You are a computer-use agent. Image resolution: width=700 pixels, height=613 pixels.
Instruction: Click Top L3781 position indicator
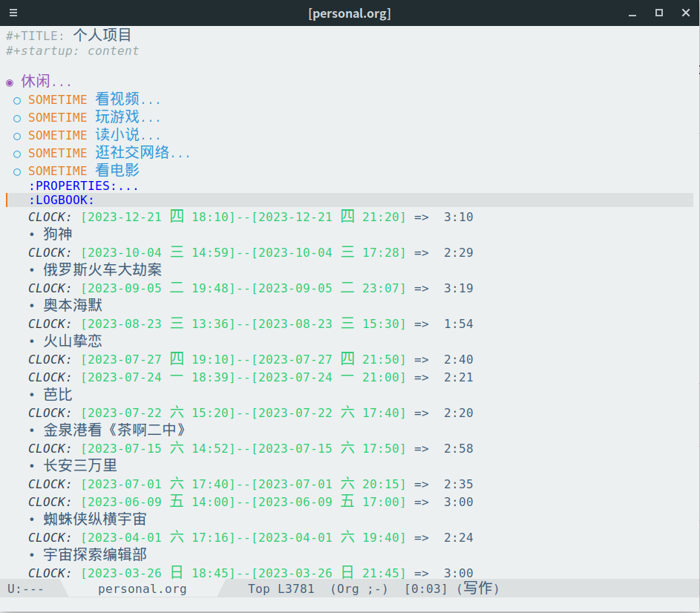pyautogui.click(x=281, y=589)
